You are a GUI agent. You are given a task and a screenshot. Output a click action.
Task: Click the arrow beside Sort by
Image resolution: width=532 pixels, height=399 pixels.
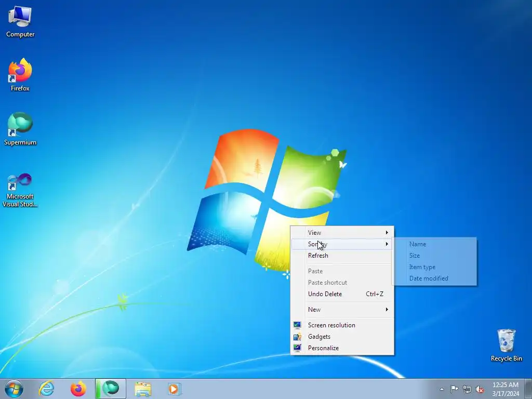387,244
